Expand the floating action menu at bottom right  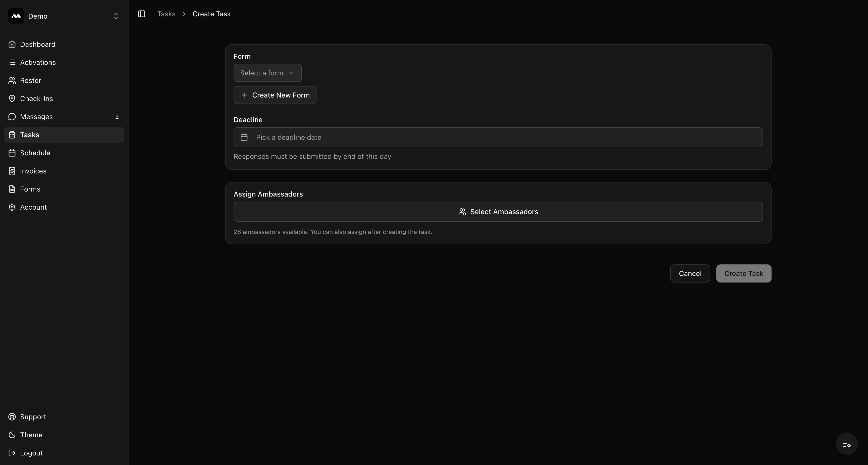846,444
